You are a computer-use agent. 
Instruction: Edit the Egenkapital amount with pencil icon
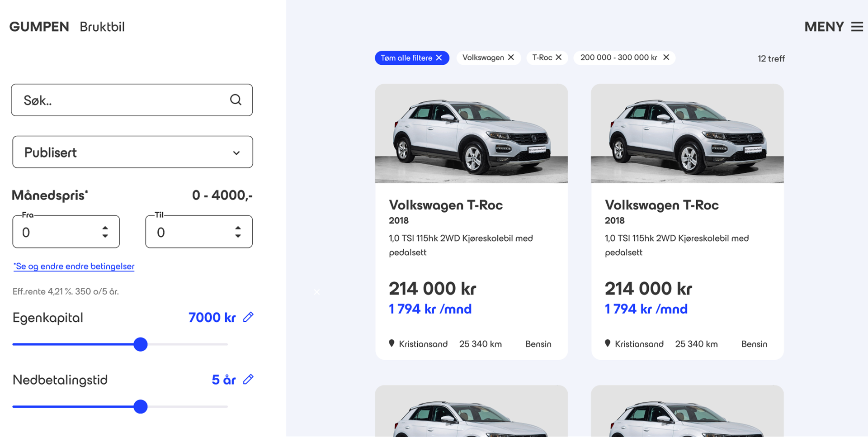248,317
